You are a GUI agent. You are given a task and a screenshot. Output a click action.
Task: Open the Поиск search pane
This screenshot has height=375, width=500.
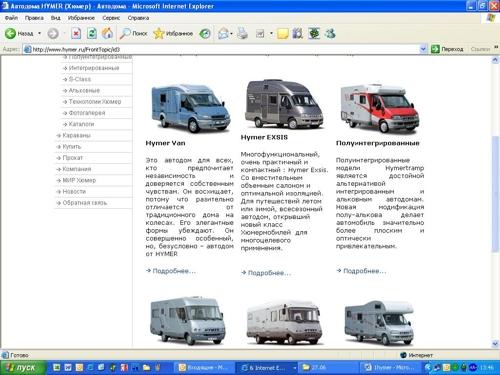click(x=134, y=33)
